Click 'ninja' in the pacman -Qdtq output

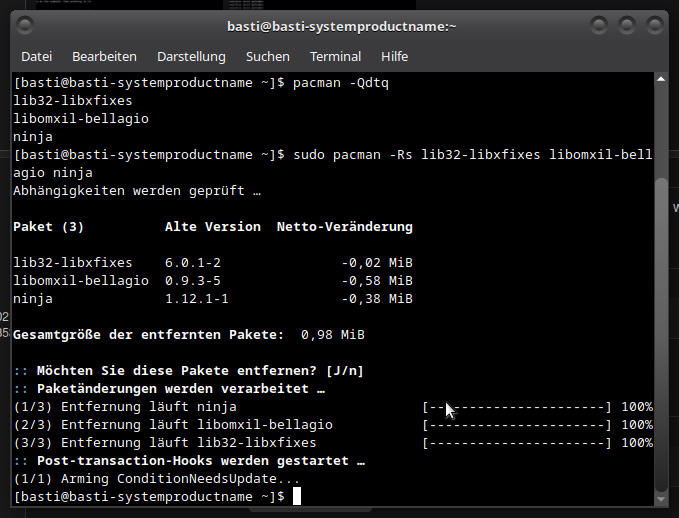pos(33,137)
